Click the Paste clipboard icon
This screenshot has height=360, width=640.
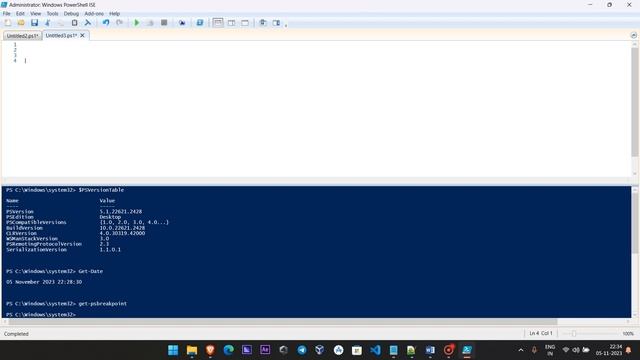pyautogui.click(x=74, y=23)
